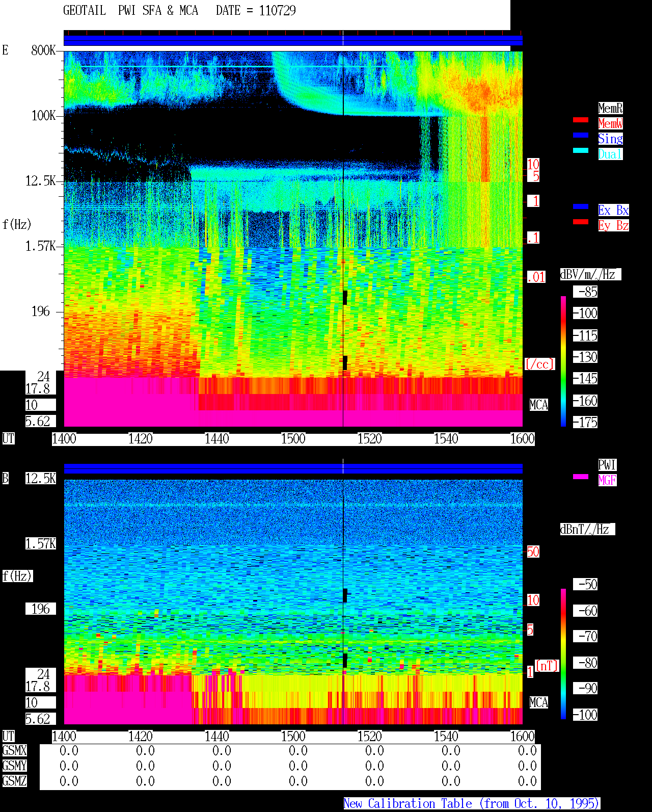Screen dimensions: 652x812
Task: Click the blue Sing legend swatch
Action: point(581,135)
